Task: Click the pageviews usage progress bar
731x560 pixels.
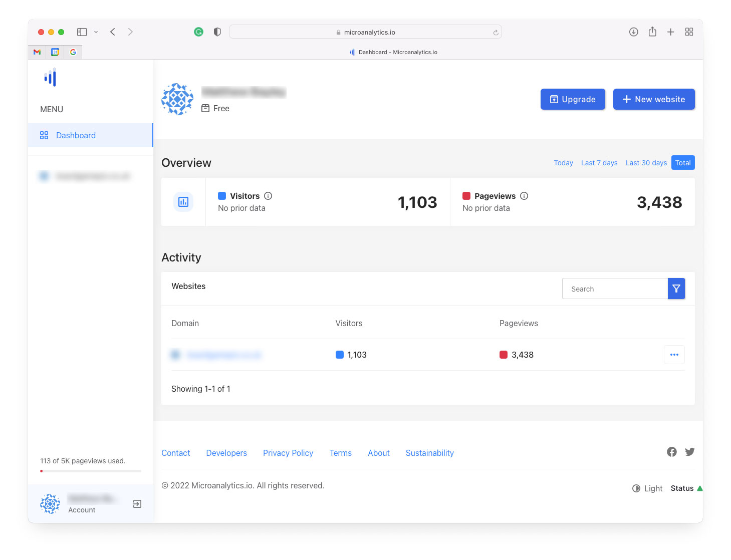Action: (x=91, y=471)
